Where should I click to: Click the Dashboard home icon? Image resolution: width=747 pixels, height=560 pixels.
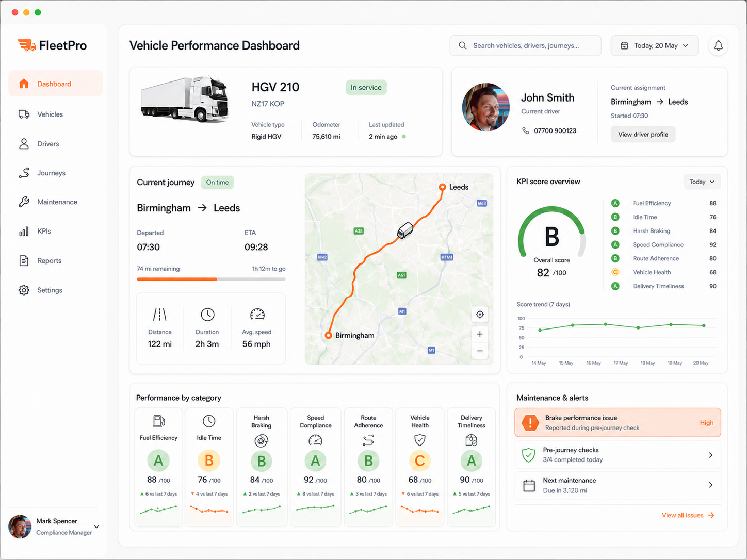pos(24,84)
